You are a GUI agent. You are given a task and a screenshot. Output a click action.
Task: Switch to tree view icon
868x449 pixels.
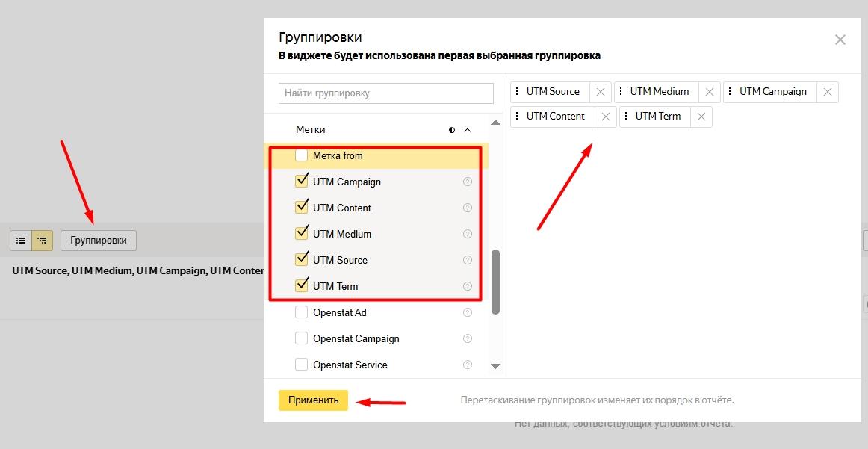point(42,241)
